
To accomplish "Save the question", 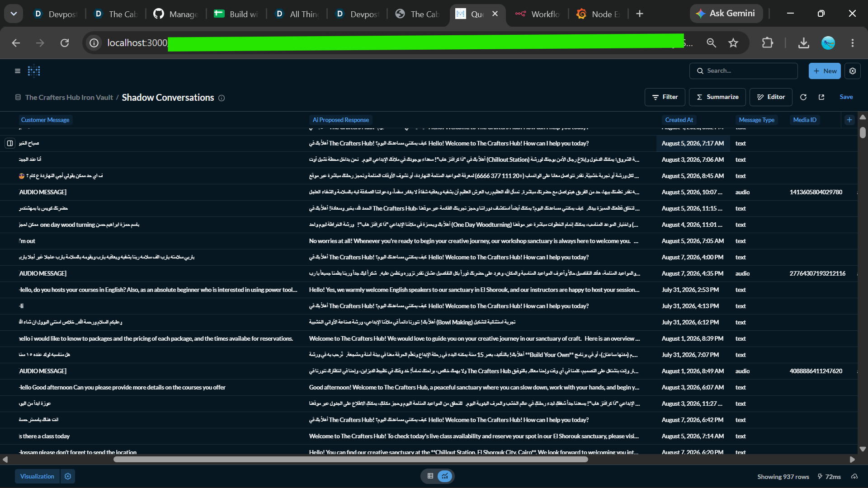I will (846, 97).
